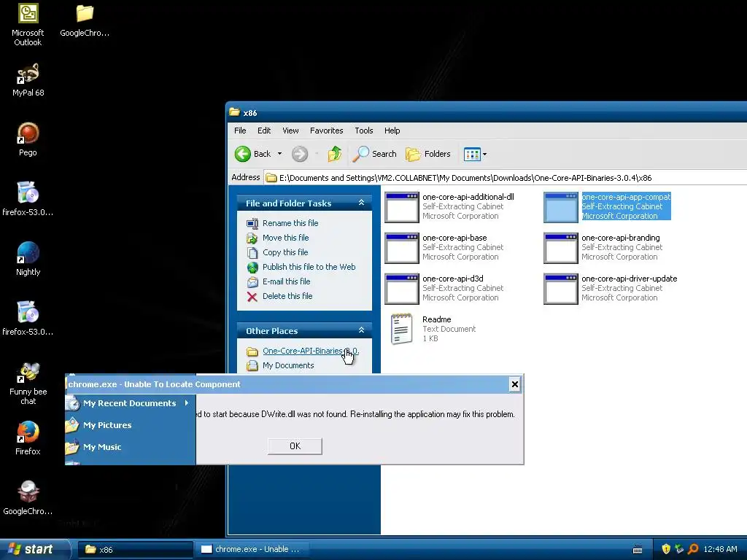This screenshot has width=747, height=560.
Task: Open Microsoft Outlook desktop icon
Action: coord(28,25)
